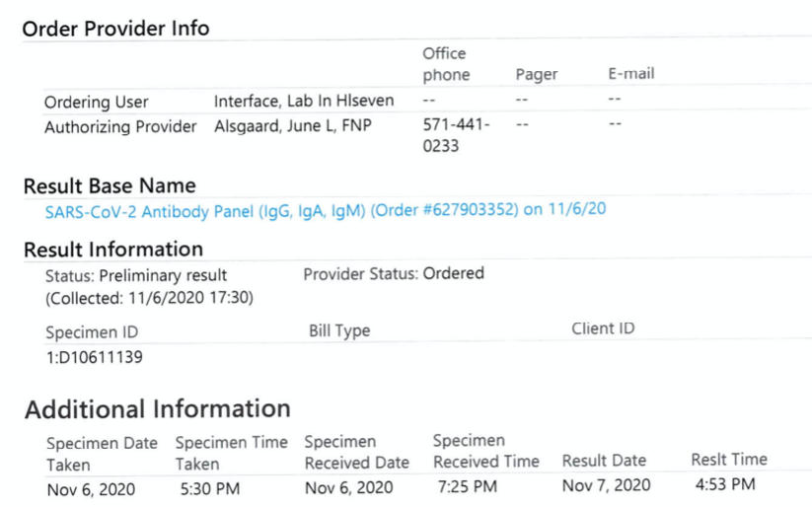Select the Provider Status: Ordered text
812x507 pixels.
[x=394, y=273]
